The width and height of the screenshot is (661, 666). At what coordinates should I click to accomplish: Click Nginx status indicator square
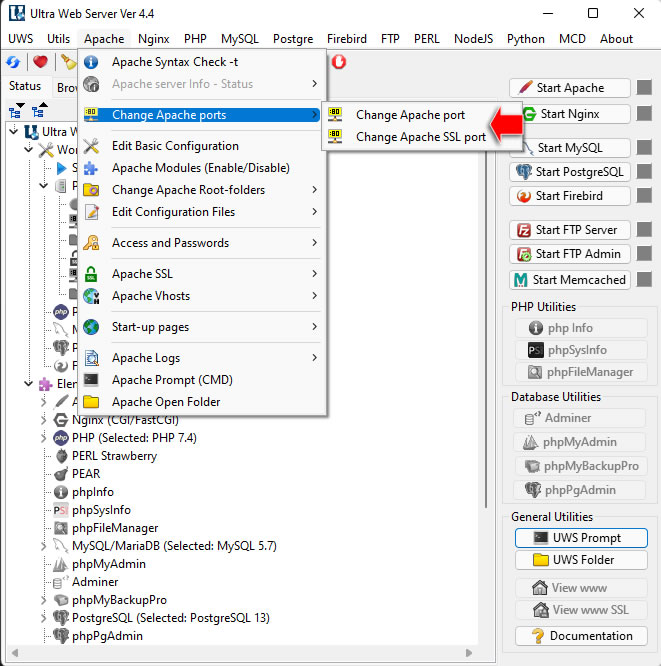pyautogui.click(x=644, y=114)
